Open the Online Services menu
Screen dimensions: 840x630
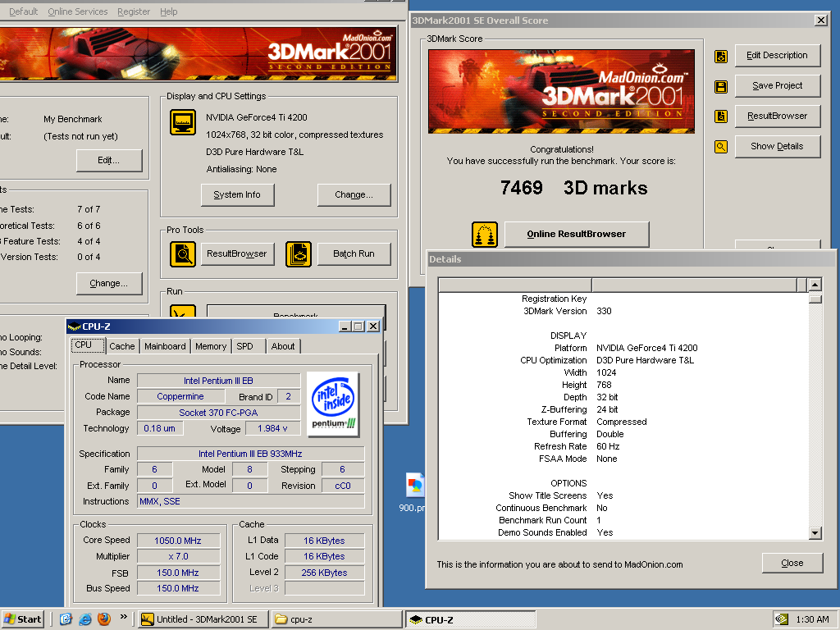pos(78,11)
